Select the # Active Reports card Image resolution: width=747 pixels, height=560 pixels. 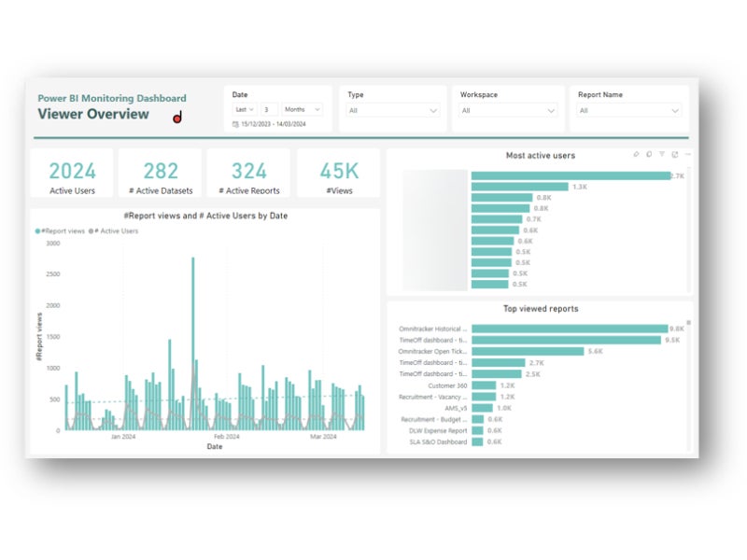tap(248, 174)
